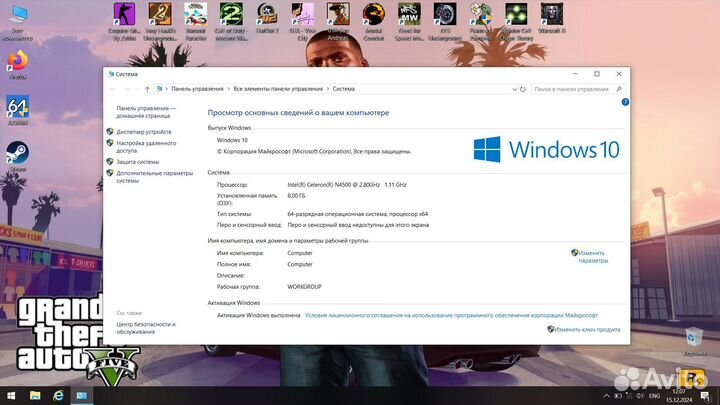Click Изменить ключ продукта link
The height and width of the screenshot is (405, 720).
click(587, 329)
